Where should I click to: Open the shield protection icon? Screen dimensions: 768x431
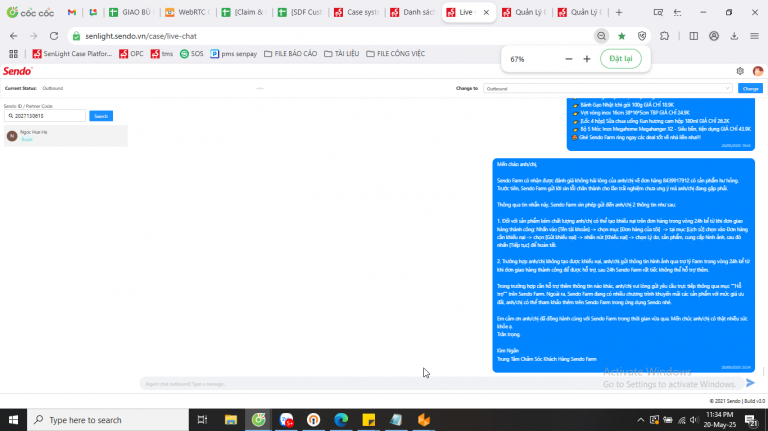(x=642, y=36)
